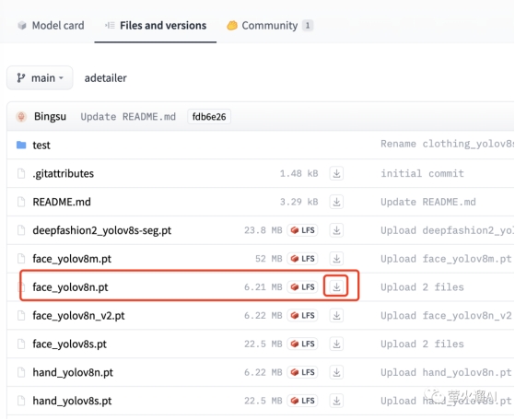Screen dimensions: 515x420
Task: Open README.md file link
Action: (62, 202)
